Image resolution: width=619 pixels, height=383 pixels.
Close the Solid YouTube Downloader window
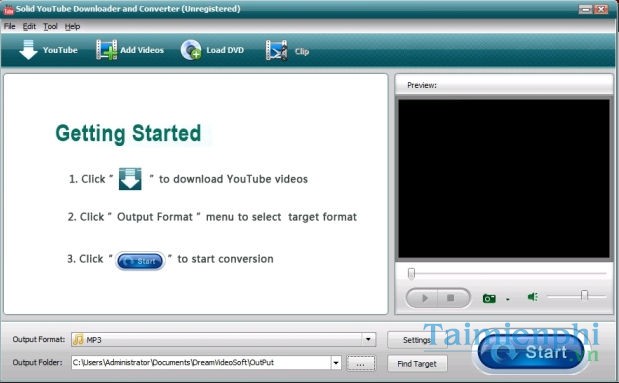pyautogui.click(x=601, y=9)
